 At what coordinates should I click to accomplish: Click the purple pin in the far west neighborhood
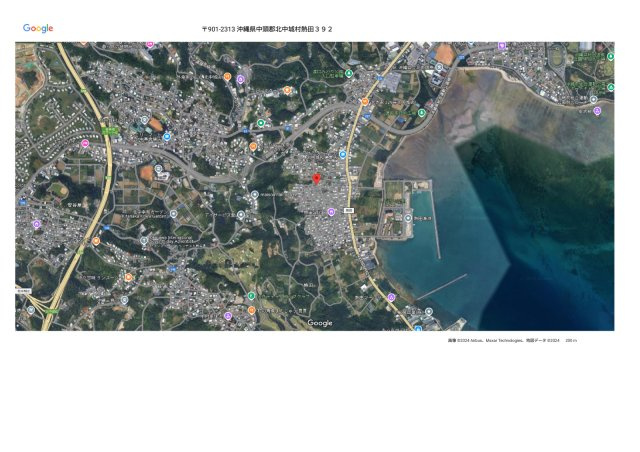[37, 224]
